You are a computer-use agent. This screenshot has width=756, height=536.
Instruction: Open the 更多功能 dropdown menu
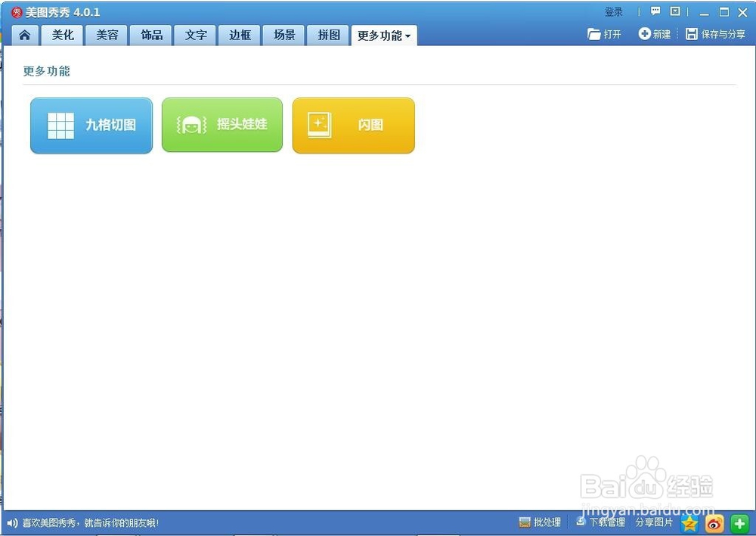tap(383, 35)
